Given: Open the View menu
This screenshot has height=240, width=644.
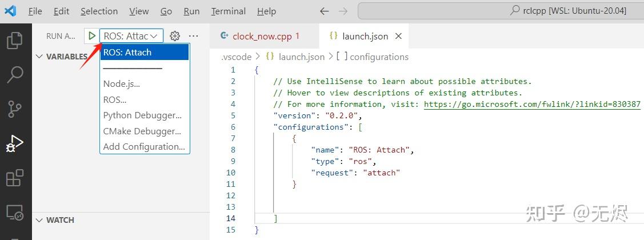Looking at the screenshot, I should (x=139, y=11).
